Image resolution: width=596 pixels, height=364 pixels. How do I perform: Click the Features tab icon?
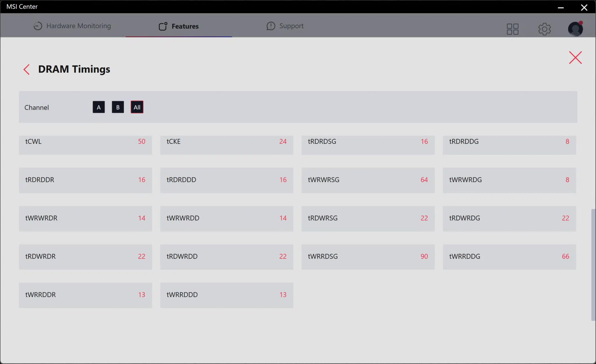(x=163, y=26)
